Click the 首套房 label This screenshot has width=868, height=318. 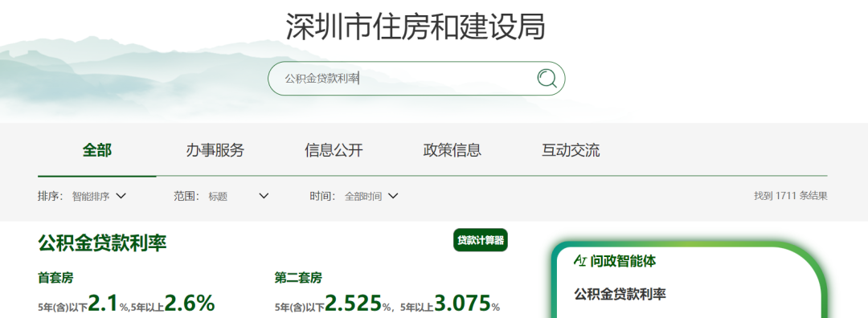point(55,277)
